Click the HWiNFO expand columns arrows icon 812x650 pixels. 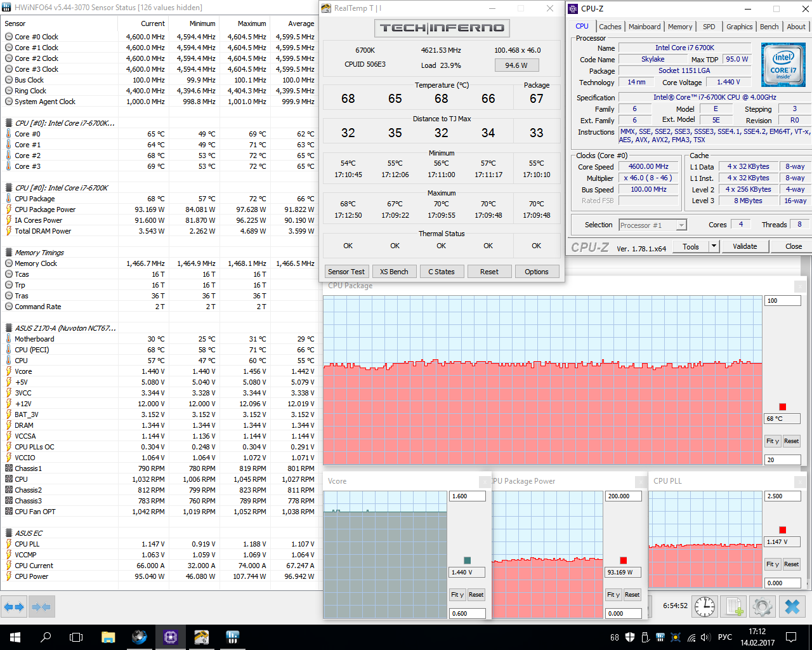pyautogui.click(x=14, y=607)
